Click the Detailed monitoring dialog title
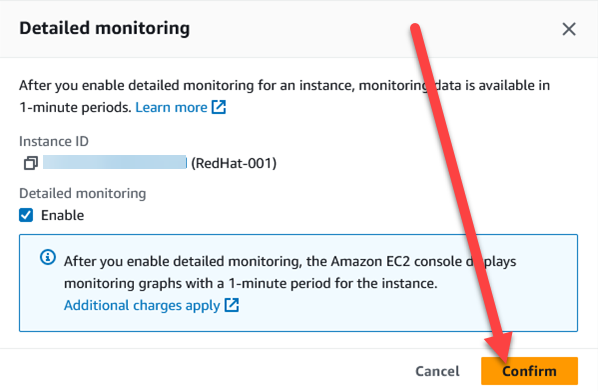The image size is (598, 391). point(104,29)
